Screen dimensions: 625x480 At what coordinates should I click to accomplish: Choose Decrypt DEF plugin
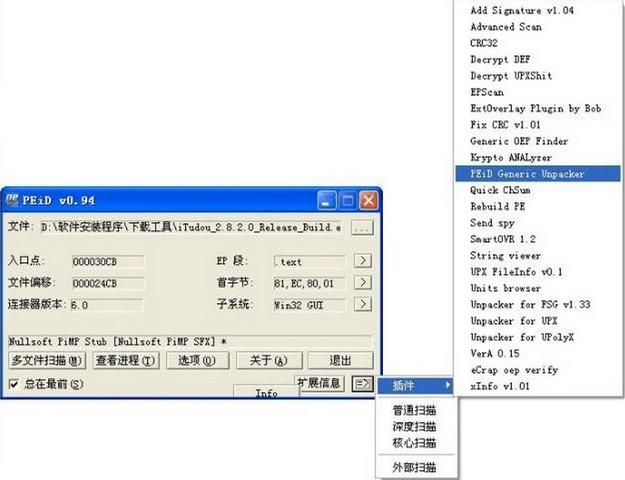pos(538,59)
